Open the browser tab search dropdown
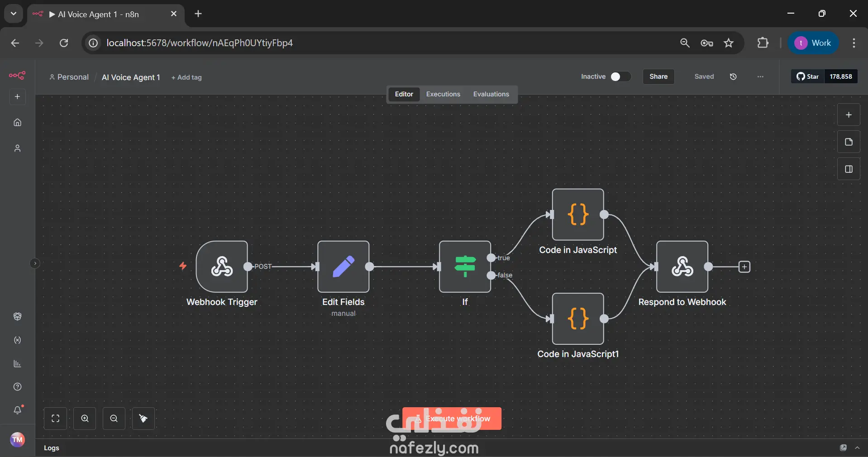The width and height of the screenshot is (868, 457). 14,14
